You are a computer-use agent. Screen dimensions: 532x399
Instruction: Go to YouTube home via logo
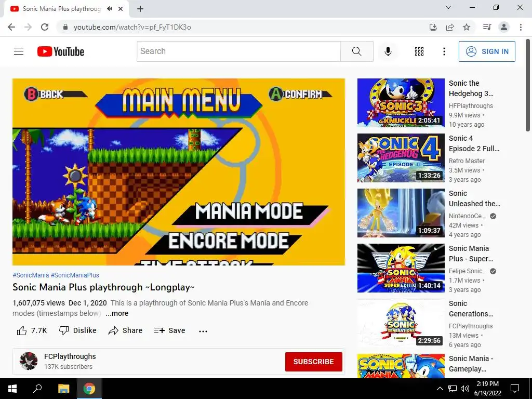tap(61, 51)
